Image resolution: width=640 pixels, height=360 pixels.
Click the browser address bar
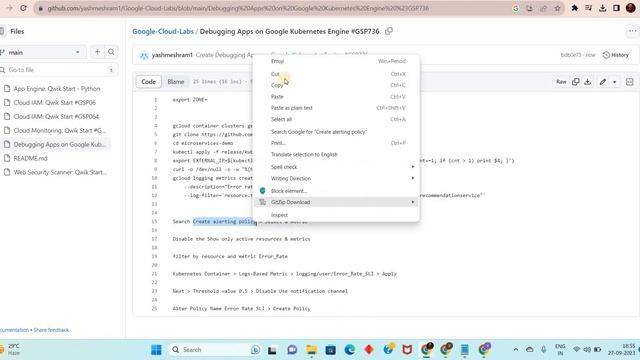[x=273, y=8]
